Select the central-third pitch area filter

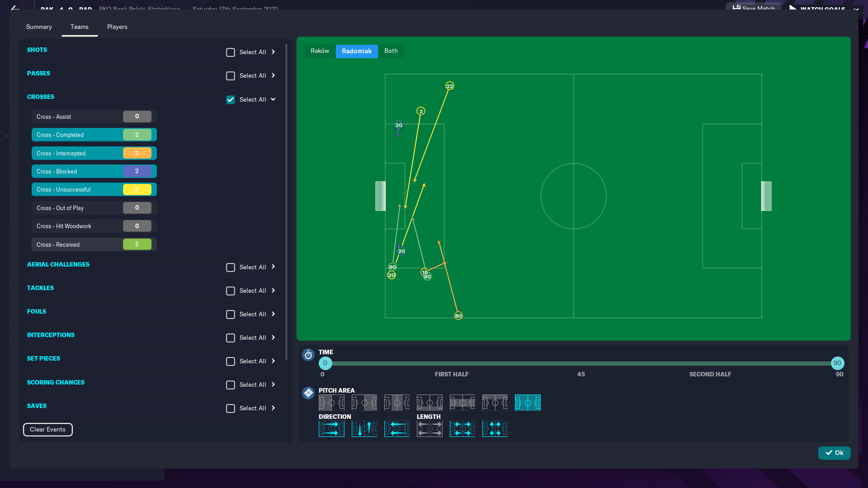coord(397,403)
